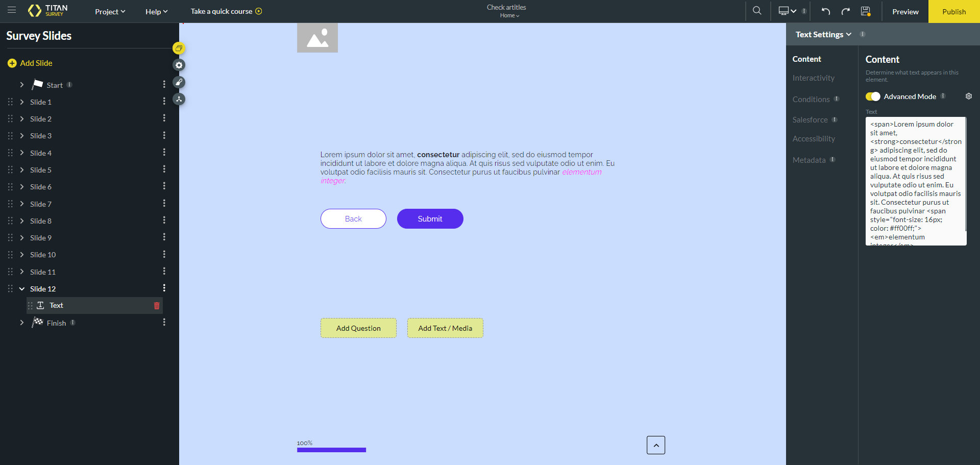Image resolution: width=980 pixels, height=465 pixels.
Task: Toggle the Advanced Mode switch
Action: [x=873, y=96]
